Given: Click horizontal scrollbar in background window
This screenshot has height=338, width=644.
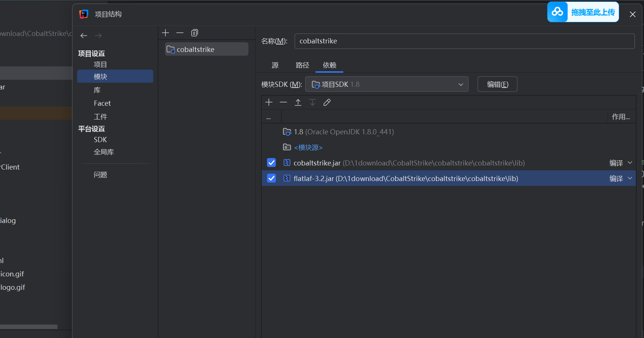Looking at the screenshot, I should click(29, 327).
